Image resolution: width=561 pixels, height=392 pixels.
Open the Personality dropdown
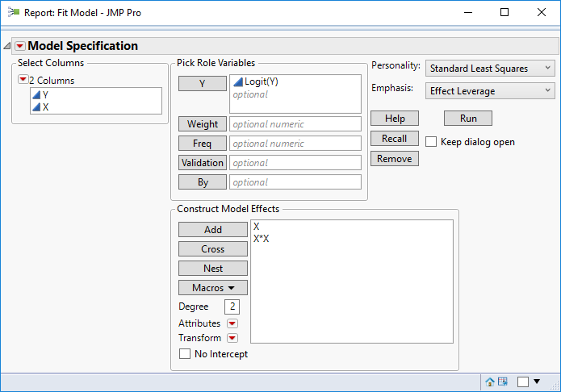point(490,69)
